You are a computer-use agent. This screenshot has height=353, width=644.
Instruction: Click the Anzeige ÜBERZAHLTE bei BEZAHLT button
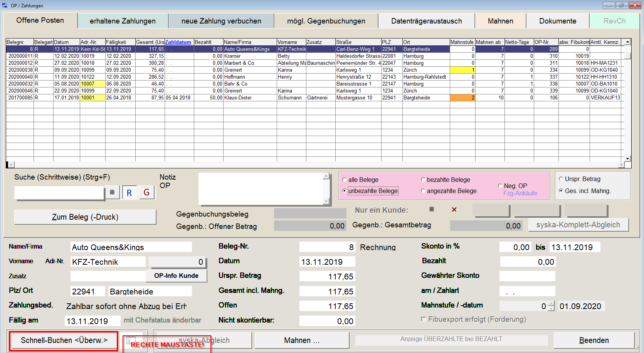coord(451,339)
